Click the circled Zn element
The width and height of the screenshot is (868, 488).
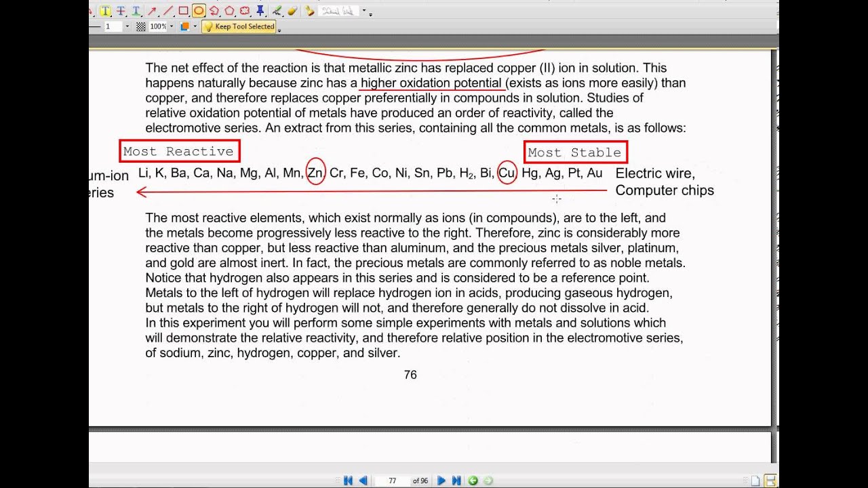pos(315,172)
